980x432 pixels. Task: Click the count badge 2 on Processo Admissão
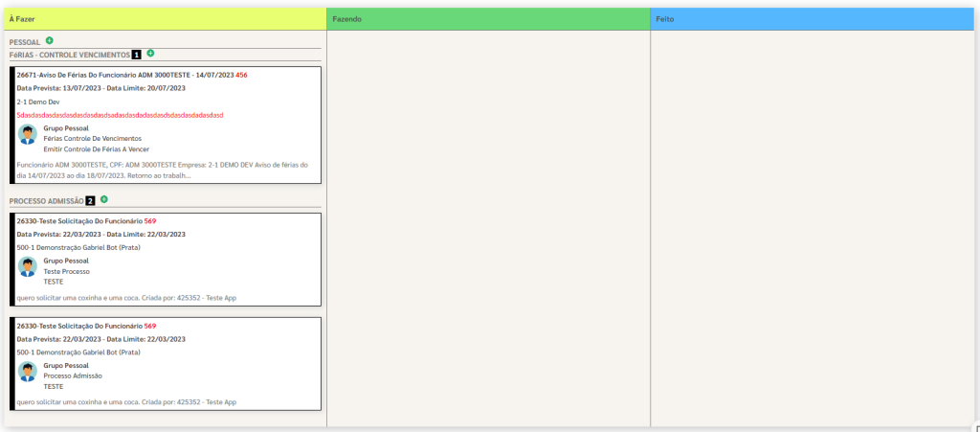(91, 201)
